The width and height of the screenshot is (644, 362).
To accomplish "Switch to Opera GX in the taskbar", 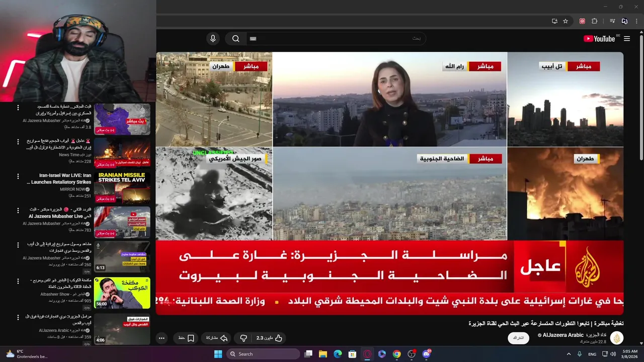I will coord(367,354).
